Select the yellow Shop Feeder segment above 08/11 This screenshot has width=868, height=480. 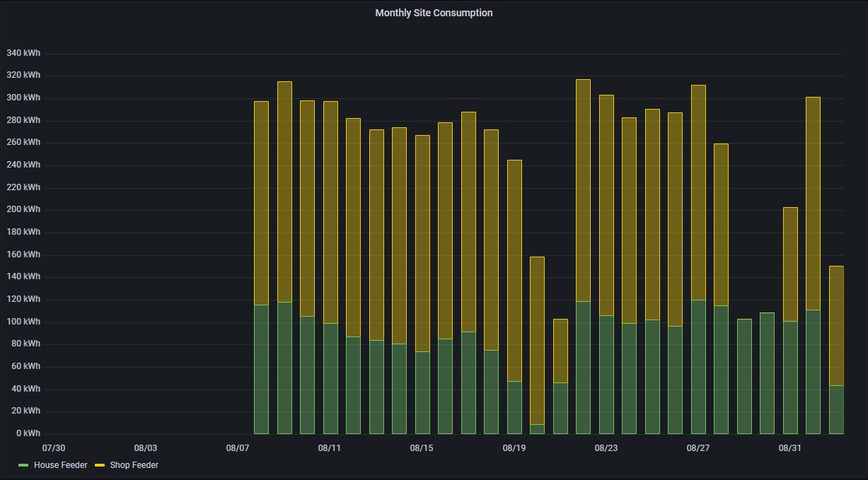click(x=330, y=212)
